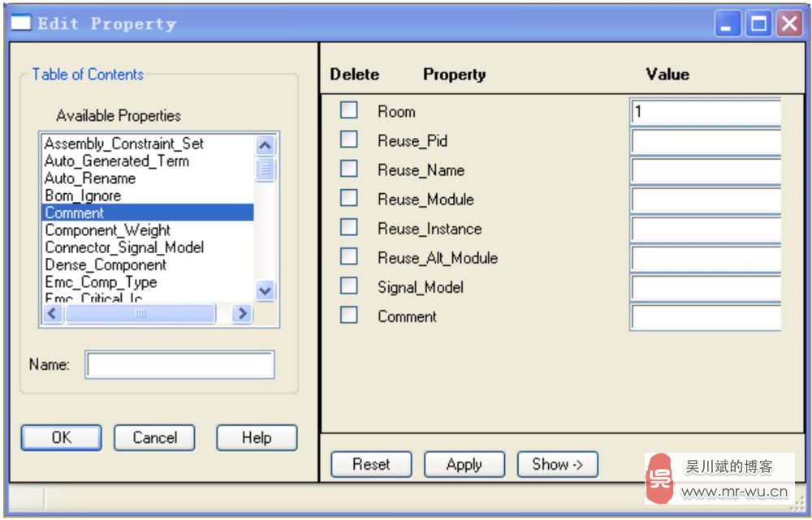The height and width of the screenshot is (520, 812).
Task: Open Help for Edit Property
Action: (x=257, y=438)
